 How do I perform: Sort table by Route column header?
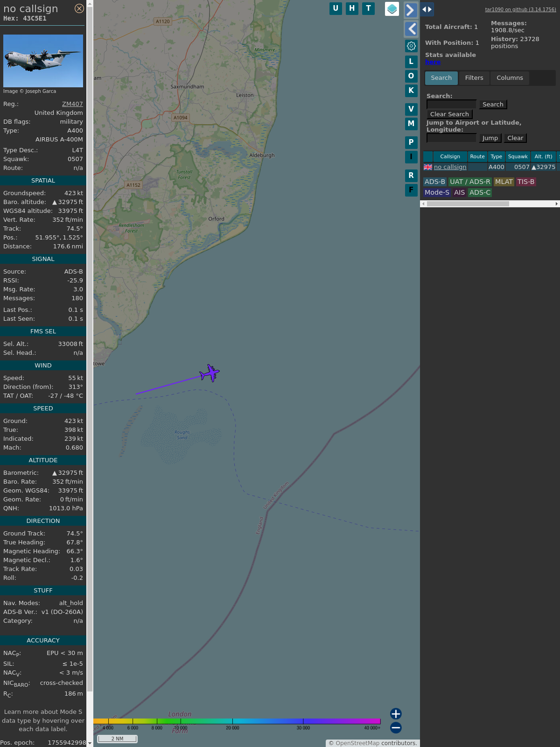(477, 157)
